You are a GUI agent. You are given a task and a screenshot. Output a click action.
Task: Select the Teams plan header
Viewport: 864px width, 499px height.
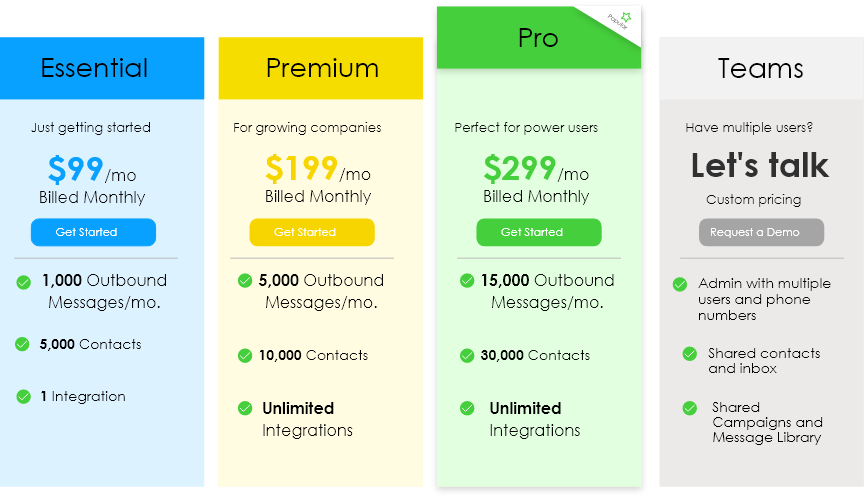click(762, 68)
